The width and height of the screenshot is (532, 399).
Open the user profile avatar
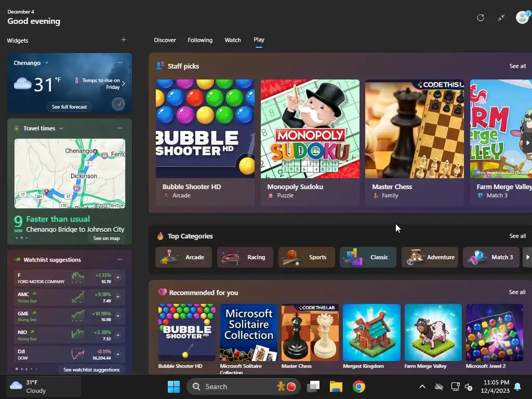tap(522, 17)
